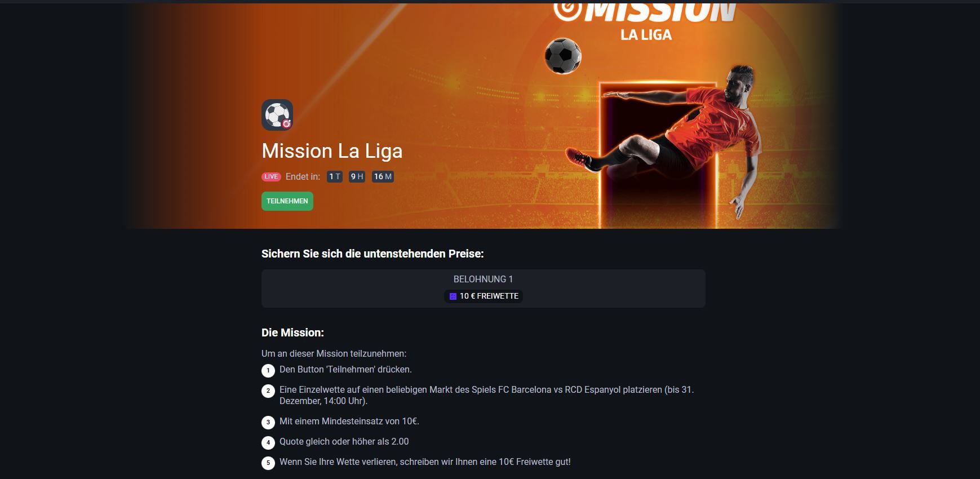The image size is (980, 479).
Task: Click the step 4 number circle
Action: tap(268, 442)
